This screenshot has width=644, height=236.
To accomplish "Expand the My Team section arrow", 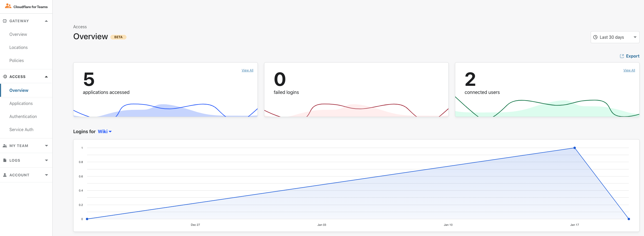I will coord(46,146).
